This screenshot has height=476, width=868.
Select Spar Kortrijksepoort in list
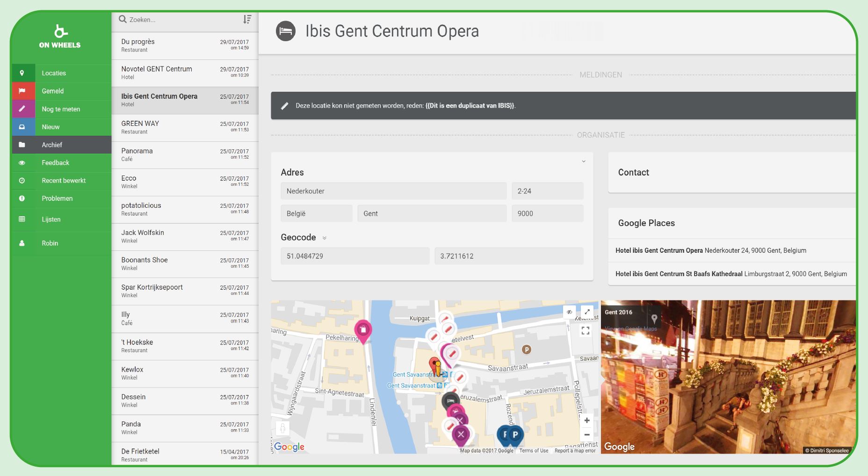click(x=185, y=292)
